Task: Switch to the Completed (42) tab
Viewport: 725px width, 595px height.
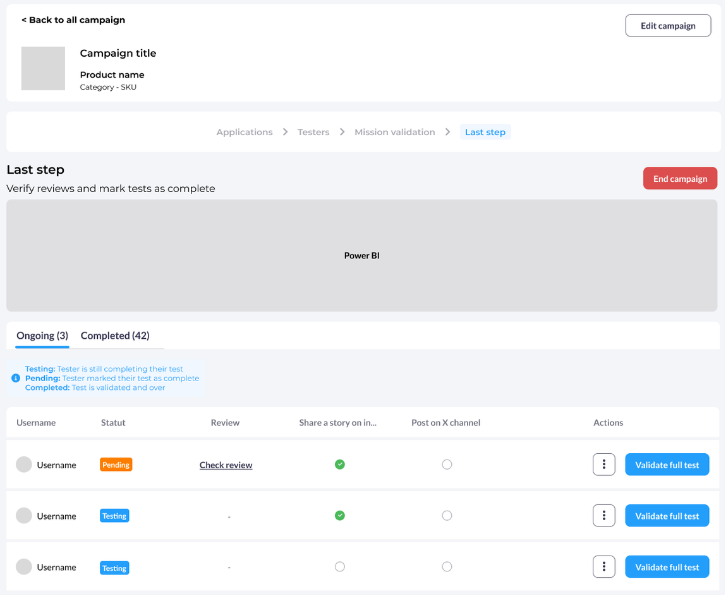Action: tap(115, 336)
